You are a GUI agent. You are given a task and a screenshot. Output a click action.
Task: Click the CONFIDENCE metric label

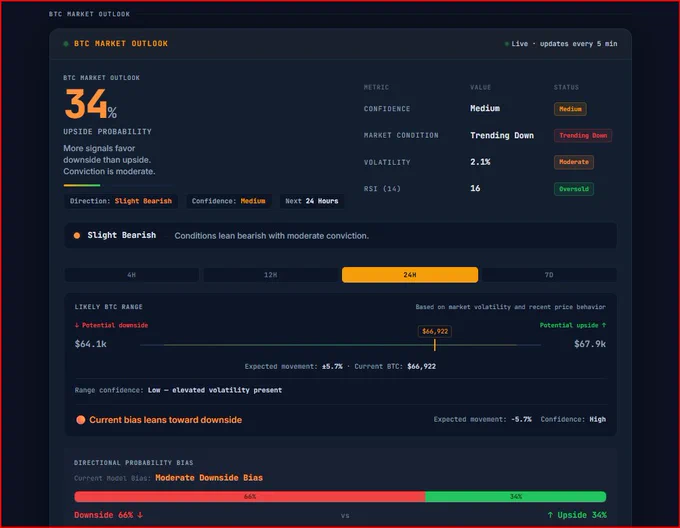[387, 109]
